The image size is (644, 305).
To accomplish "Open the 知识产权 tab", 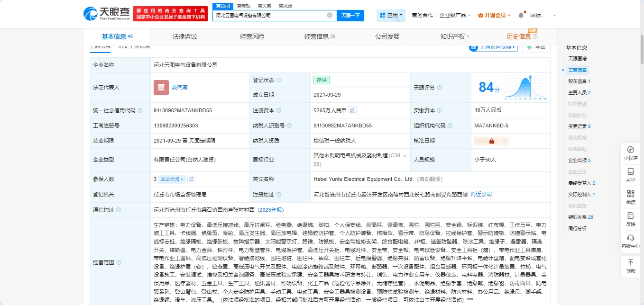I will tap(454, 36).
